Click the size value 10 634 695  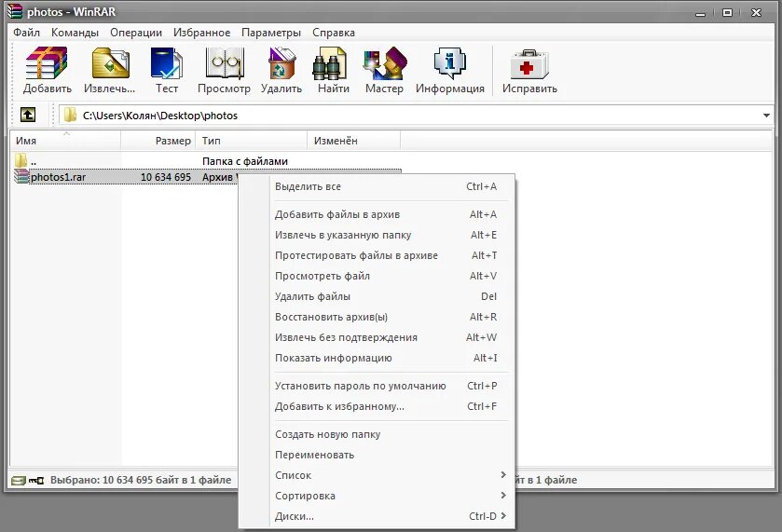(166, 177)
